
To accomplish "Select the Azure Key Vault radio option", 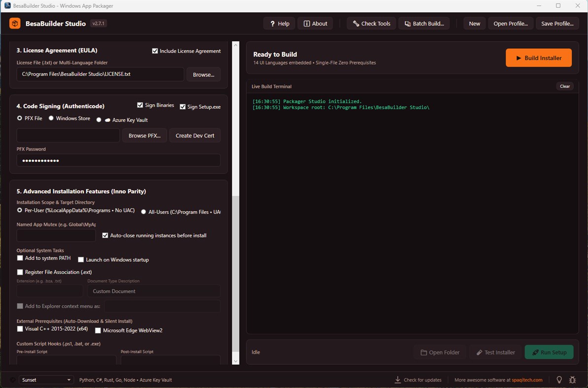I will (99, 120).
